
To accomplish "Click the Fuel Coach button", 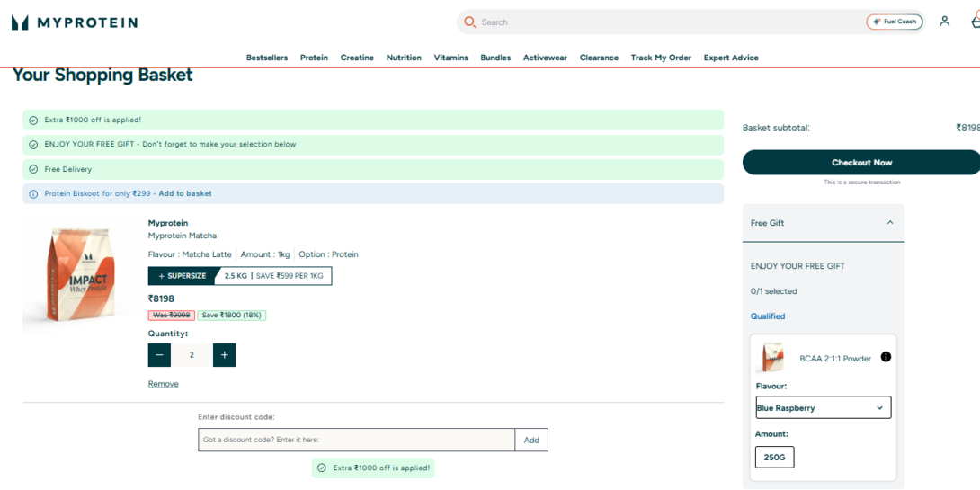I will point(895,22).
